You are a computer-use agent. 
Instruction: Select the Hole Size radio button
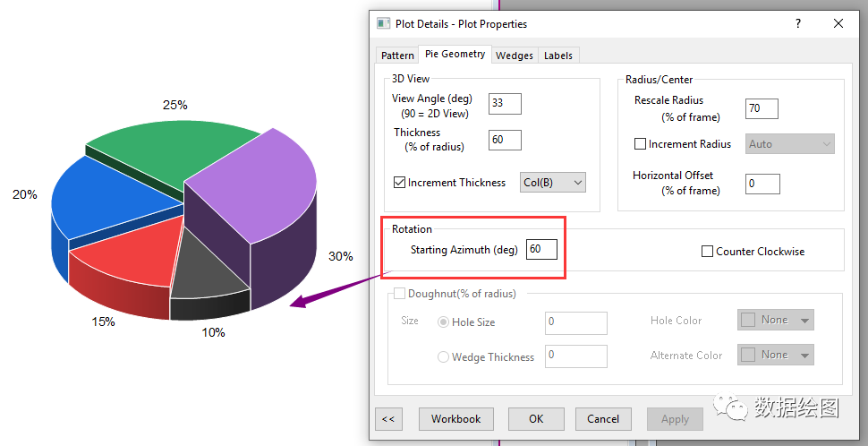pos(444,322)
